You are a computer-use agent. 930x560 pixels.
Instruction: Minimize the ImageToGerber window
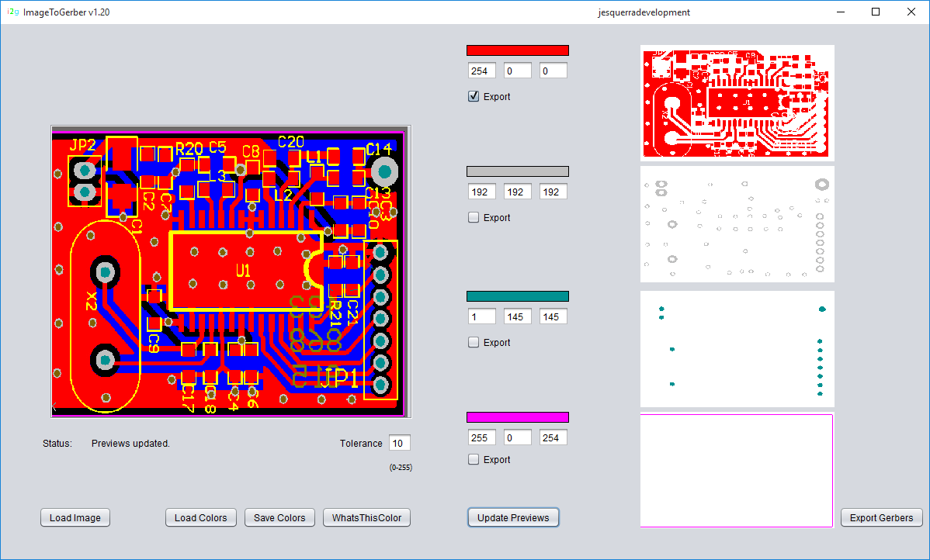[840, 12]
